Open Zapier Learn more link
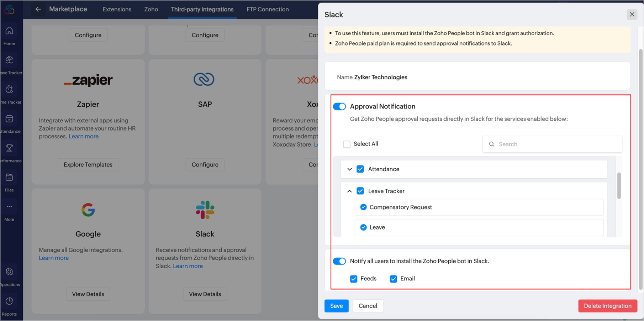 (84, 137)
